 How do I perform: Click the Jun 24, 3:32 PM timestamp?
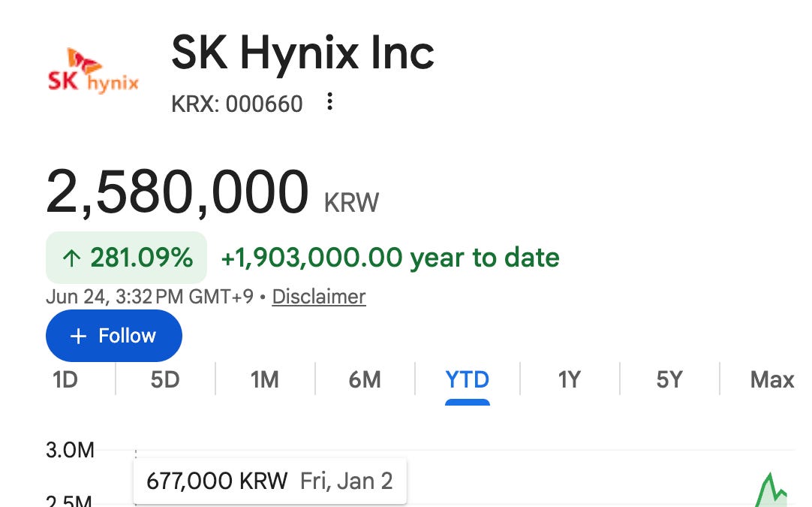(149, 297)
